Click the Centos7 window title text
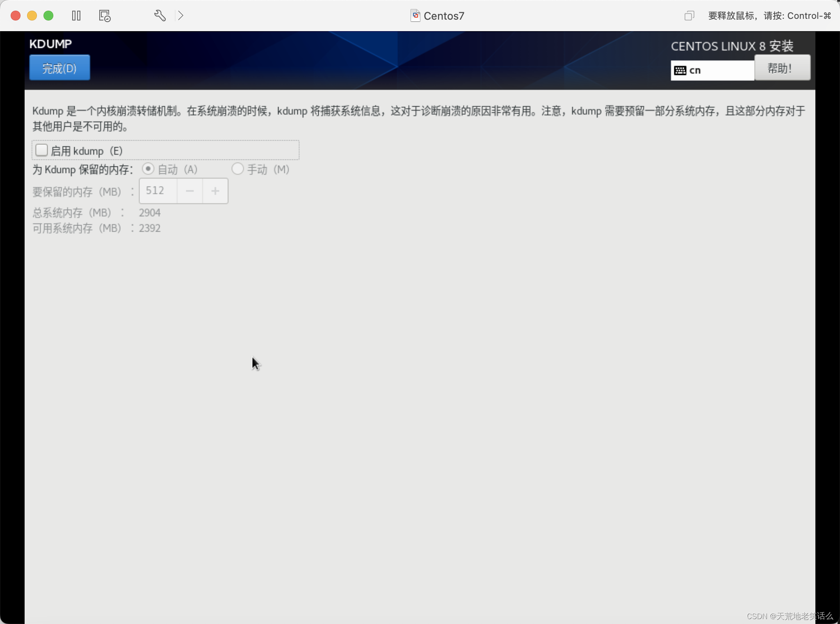Image resolution: width=840 pixels, height=624 pixels. click(444, 16)
